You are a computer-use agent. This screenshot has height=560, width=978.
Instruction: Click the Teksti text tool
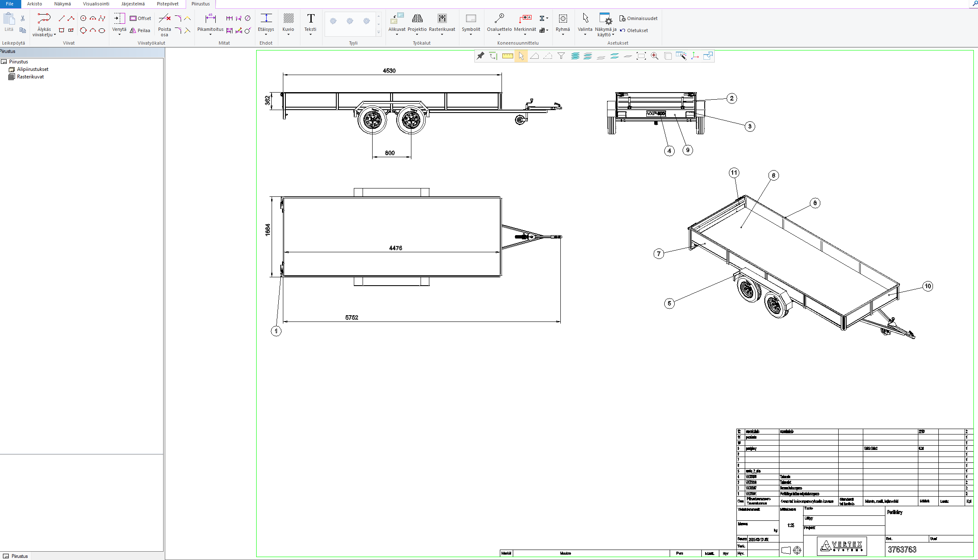[x=310, y=19]
